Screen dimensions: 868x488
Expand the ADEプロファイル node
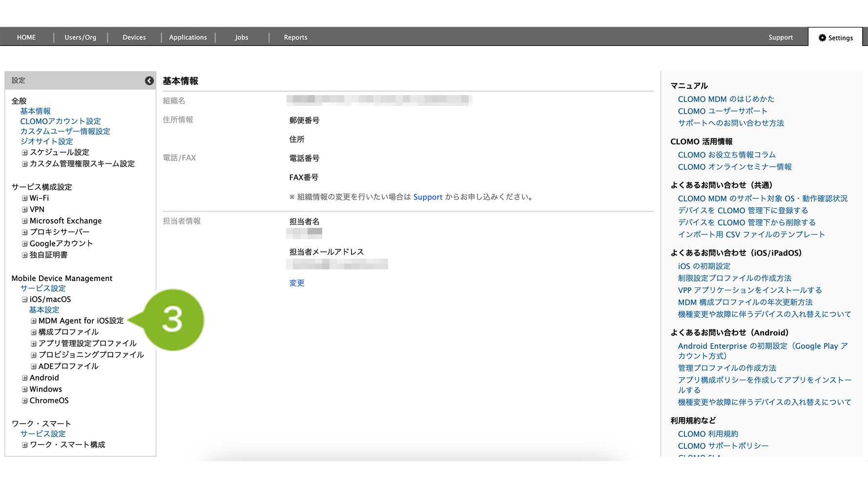click(x=34, y=366)
